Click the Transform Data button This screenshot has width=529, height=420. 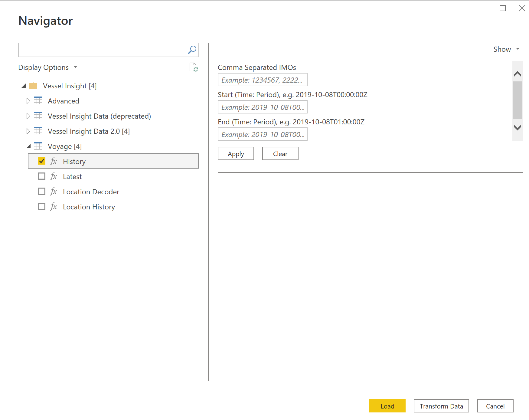(x=441, y=406)
